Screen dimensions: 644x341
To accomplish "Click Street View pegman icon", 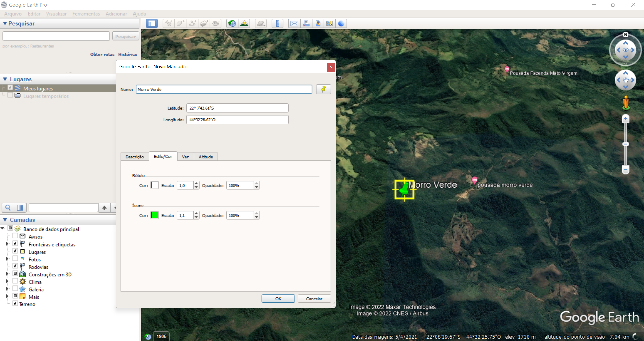I will [x=626, y=103].
